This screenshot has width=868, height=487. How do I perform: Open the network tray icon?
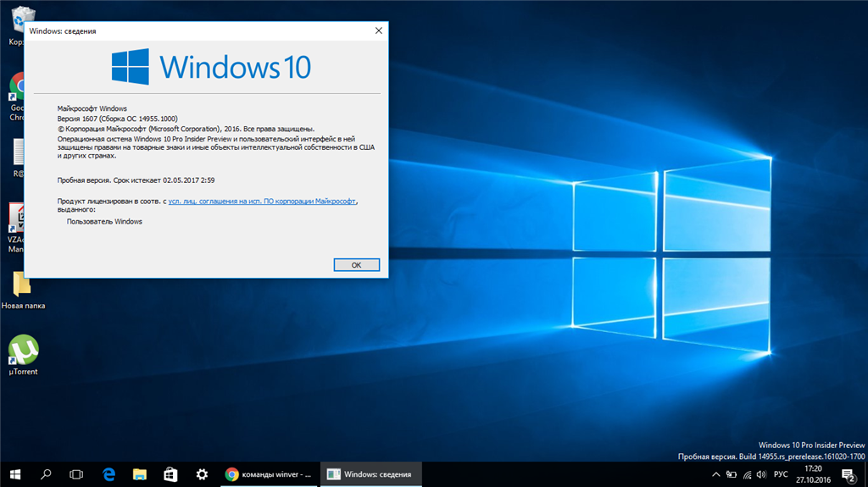(747, 474)
